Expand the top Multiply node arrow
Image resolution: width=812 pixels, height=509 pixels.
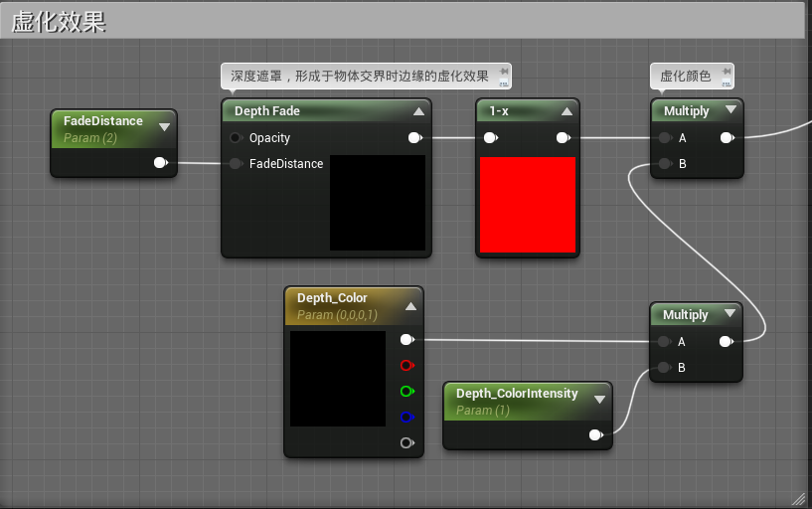[731, 109]
